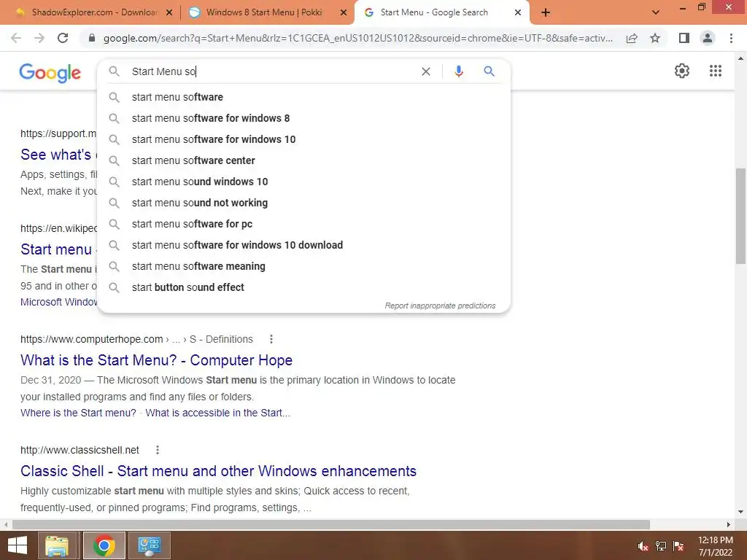Open Chrome side panel icon
This screenshot has height=560, width=747.
pyautogui.click(x=684, y=38)
